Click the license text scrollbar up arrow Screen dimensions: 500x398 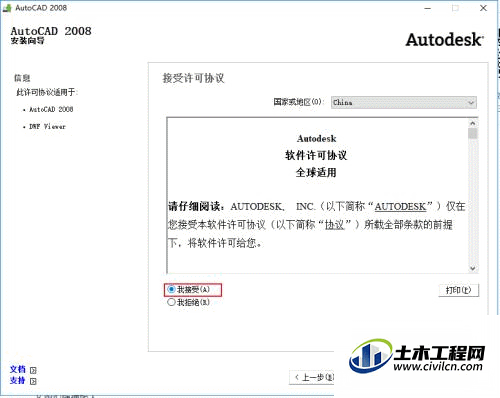473,124
